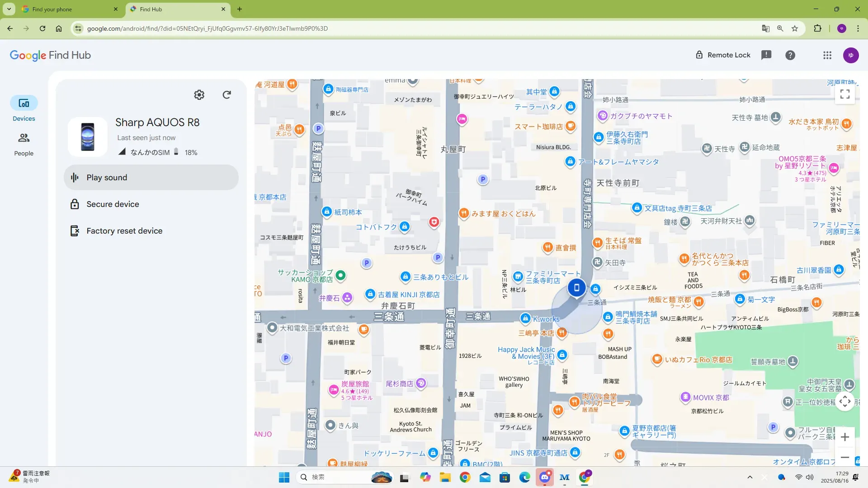Screen dimensions: 868x488
Task: Expand the browser tab search dropdown
Action: 9,9
